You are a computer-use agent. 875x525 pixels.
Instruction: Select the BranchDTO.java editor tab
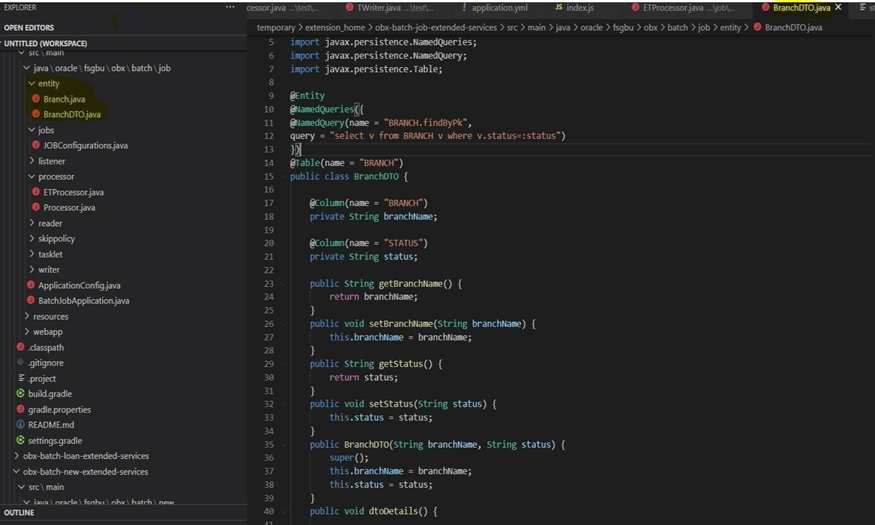[801, 8]
